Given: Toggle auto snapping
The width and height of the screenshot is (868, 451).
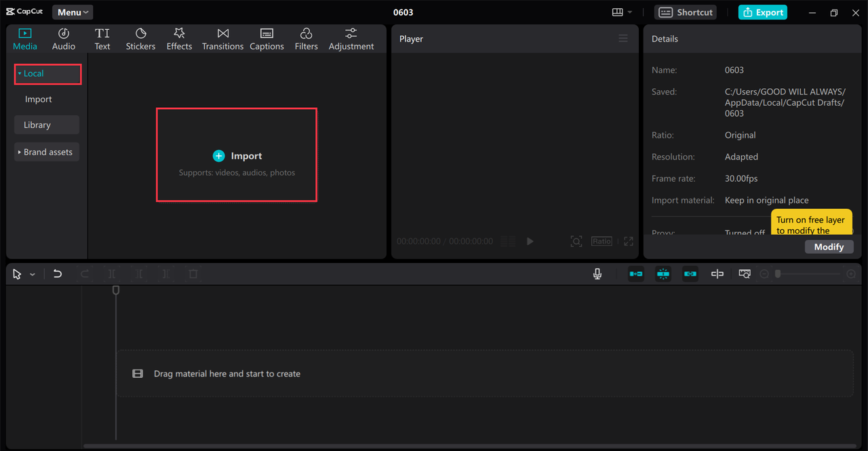Looking at the screenshot, I should [663, 274].
